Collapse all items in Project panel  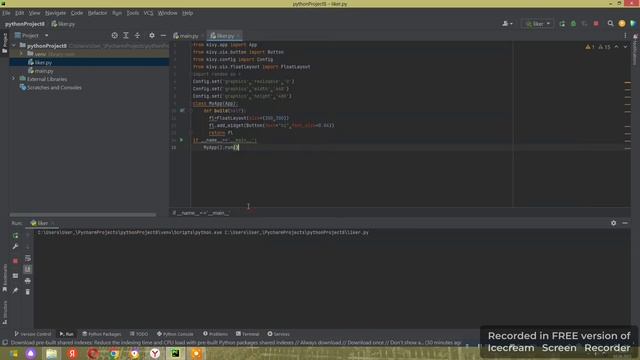pyautogui.click(x=137, y=36)
